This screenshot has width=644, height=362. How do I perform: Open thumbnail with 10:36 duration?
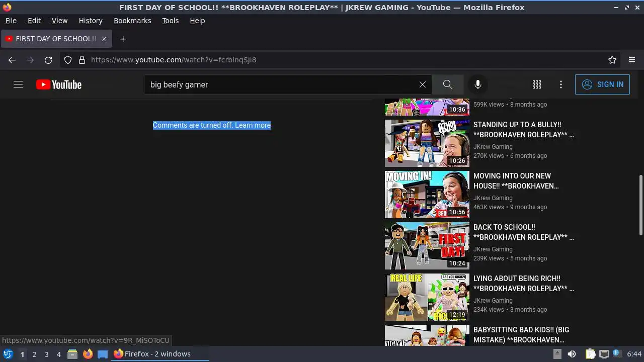click(x=427, y=107)
